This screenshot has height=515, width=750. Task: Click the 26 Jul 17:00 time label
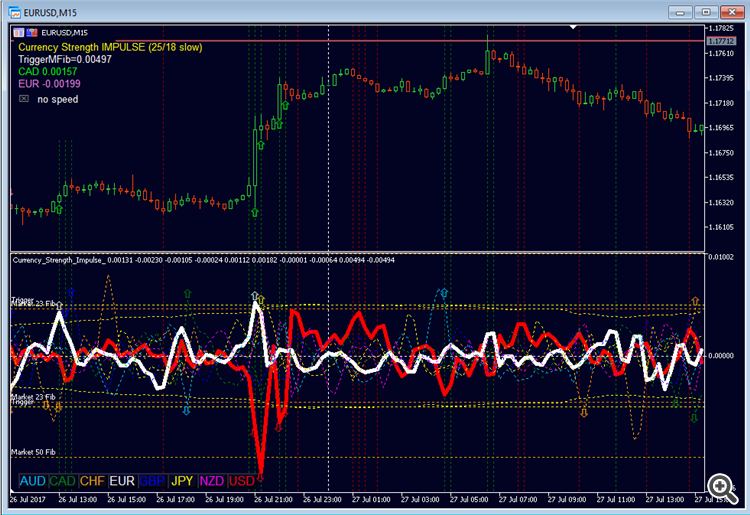point(176,499)
